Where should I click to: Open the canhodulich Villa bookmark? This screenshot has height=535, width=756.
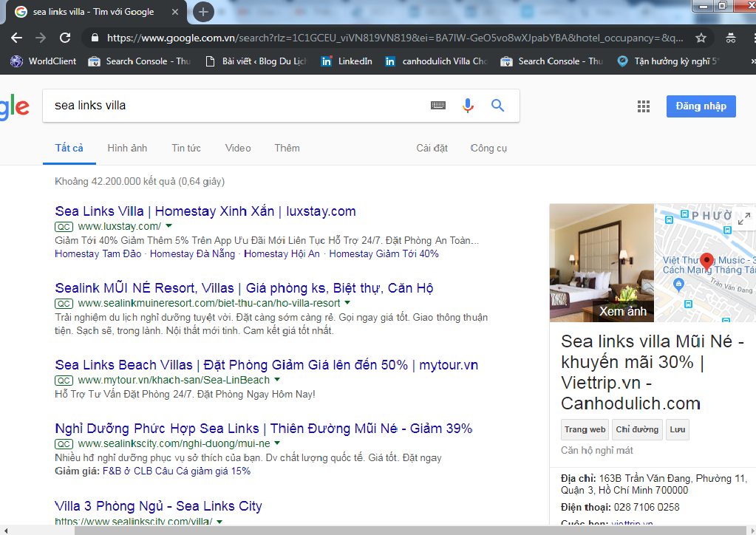pyautogui.click(x=436, y=61)
